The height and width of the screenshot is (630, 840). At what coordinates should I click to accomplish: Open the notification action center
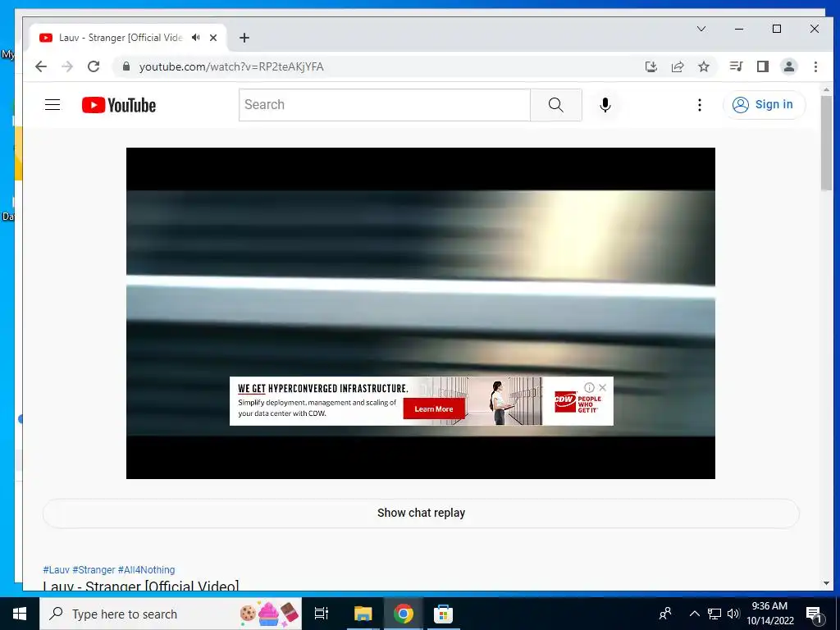[x=814, y=614]
